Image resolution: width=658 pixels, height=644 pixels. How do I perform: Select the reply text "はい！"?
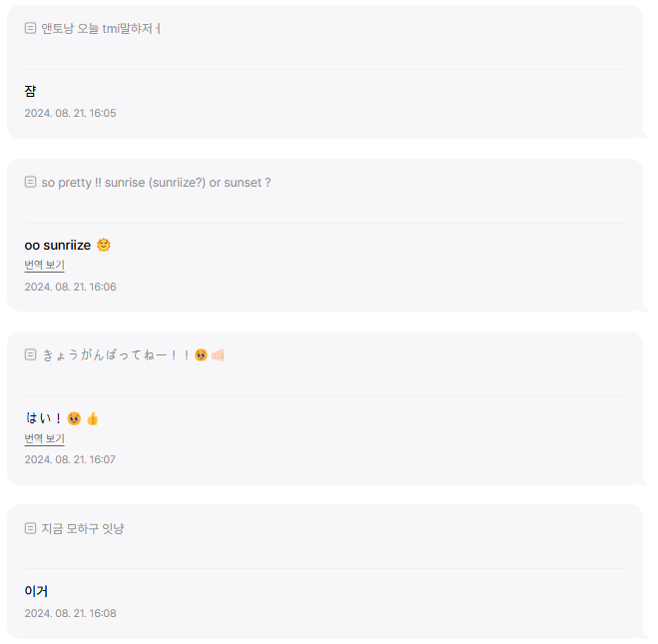point(44,418)
